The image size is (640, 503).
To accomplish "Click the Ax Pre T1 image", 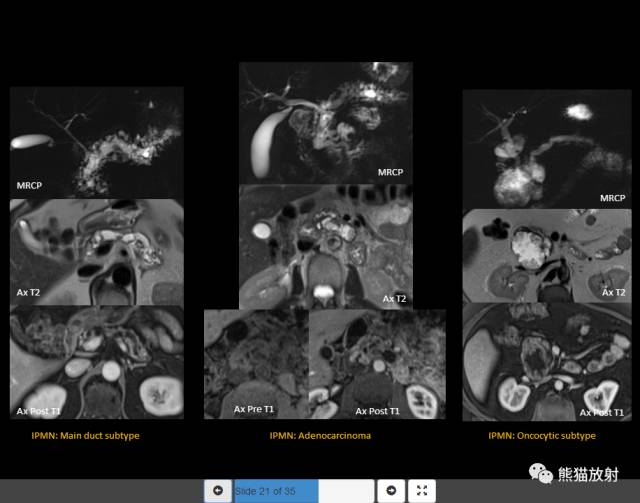I will pos(256,364).
